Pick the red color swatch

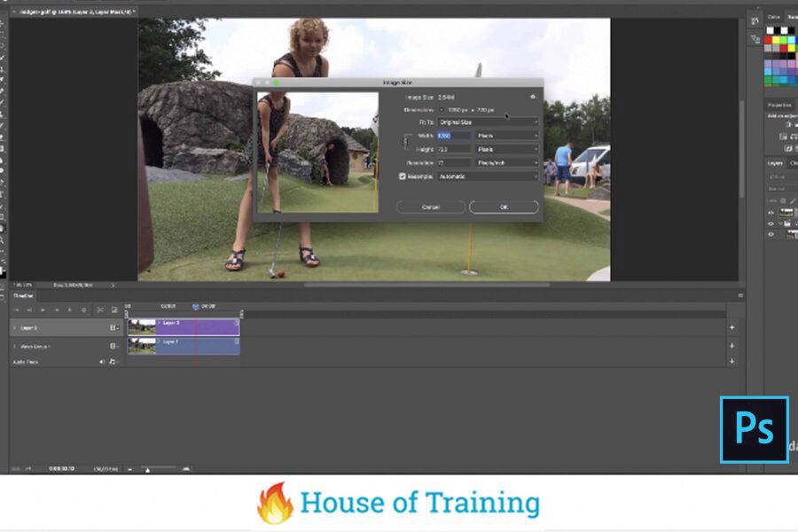(769, 40)
